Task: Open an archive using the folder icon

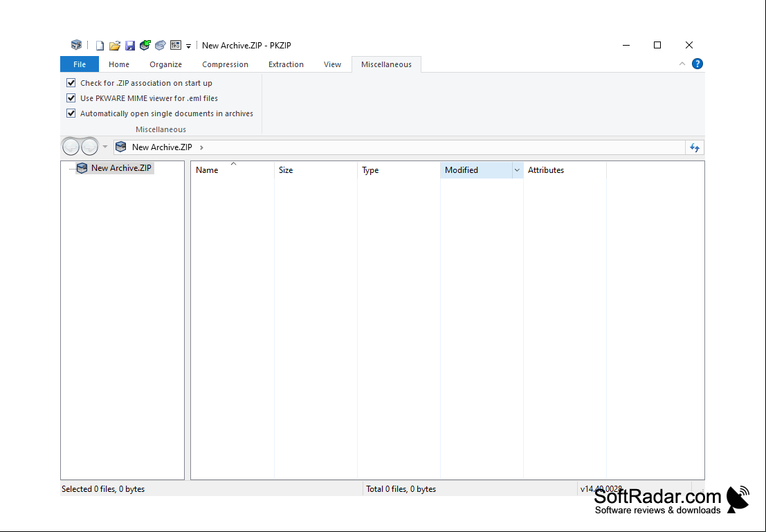Action: tap(115, 46)
